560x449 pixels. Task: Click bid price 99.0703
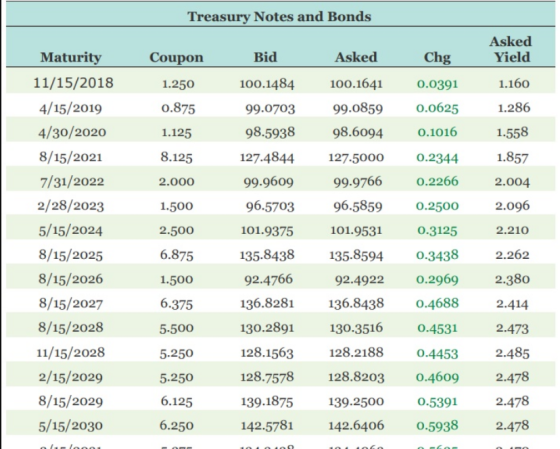[270, 108]
